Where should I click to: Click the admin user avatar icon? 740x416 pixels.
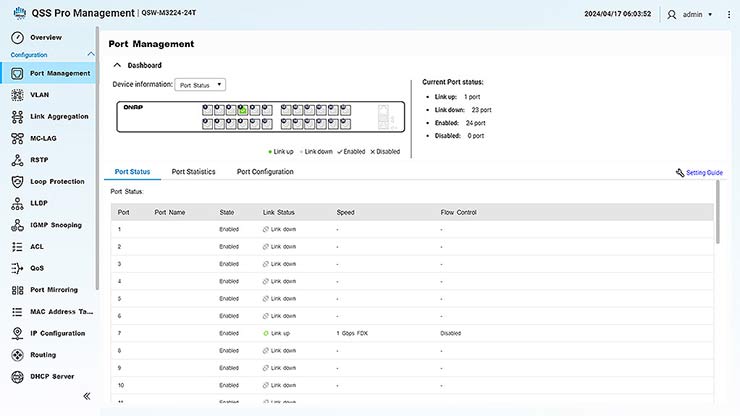coord(672,14)
